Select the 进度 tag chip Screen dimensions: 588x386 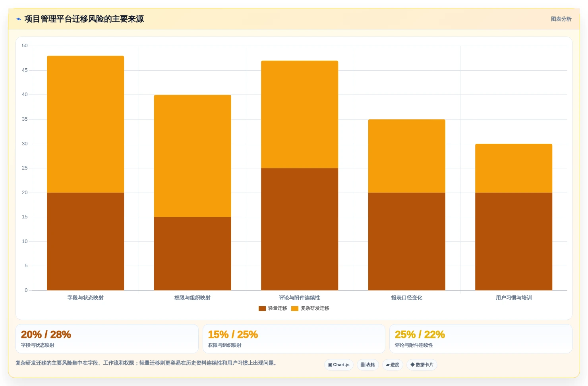pyautogui.click(x=393, y=365)
